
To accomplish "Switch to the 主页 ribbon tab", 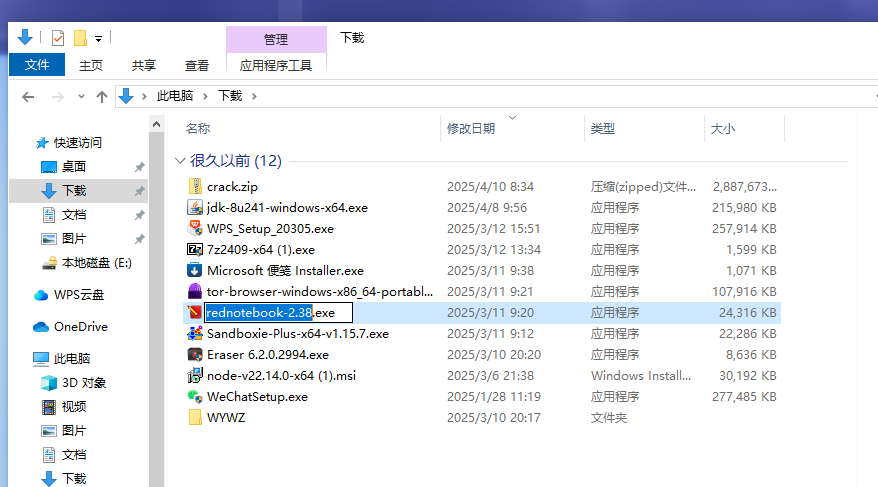I will tap(91, 65).
